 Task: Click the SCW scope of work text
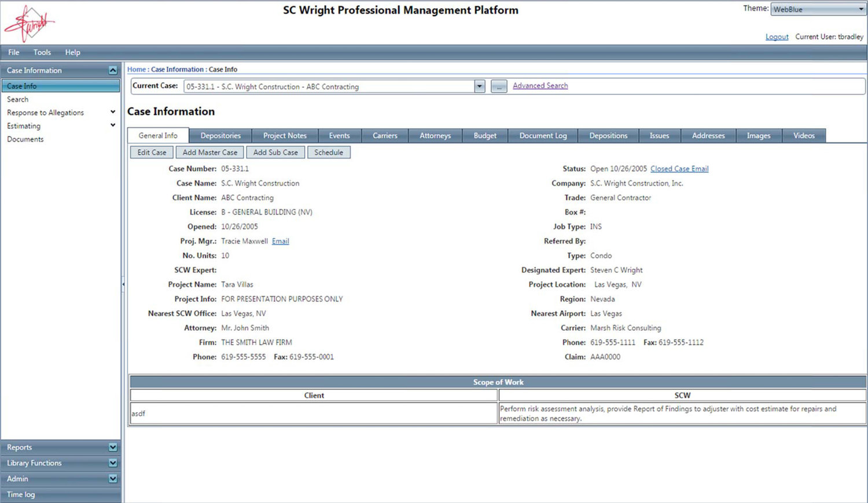pyautogui.click(x=668, y=413)
